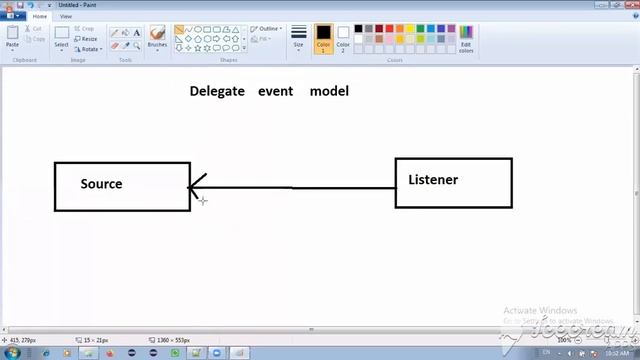The width and height of the screenshot is (640, 360).
Task: Select the Pencil tool
Action: click(x=115, y=33)
